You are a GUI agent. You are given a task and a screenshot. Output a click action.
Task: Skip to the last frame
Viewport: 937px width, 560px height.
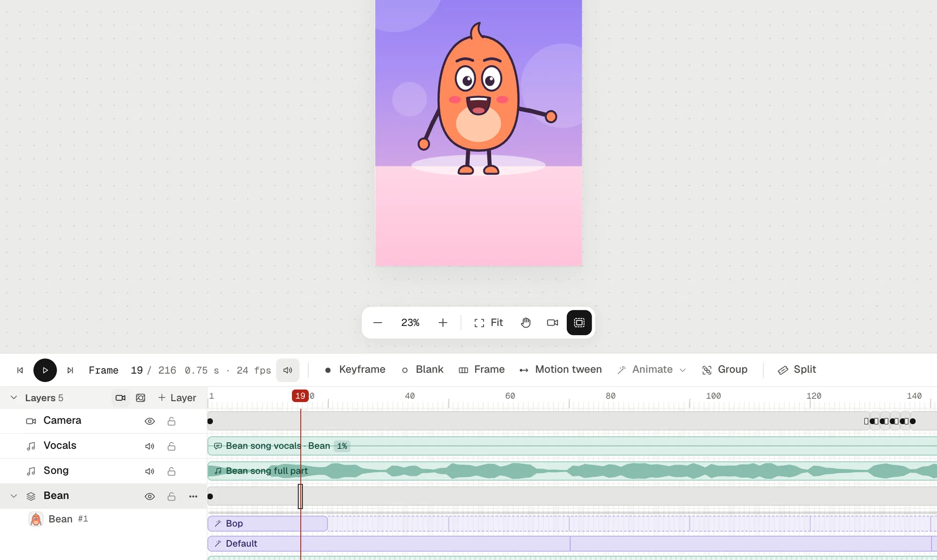click(70, 370)
